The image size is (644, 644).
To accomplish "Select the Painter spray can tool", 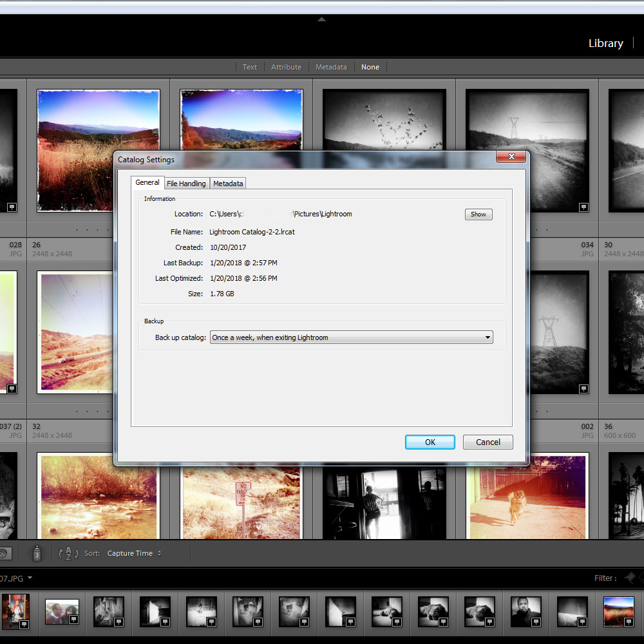I will pos(37,553).
